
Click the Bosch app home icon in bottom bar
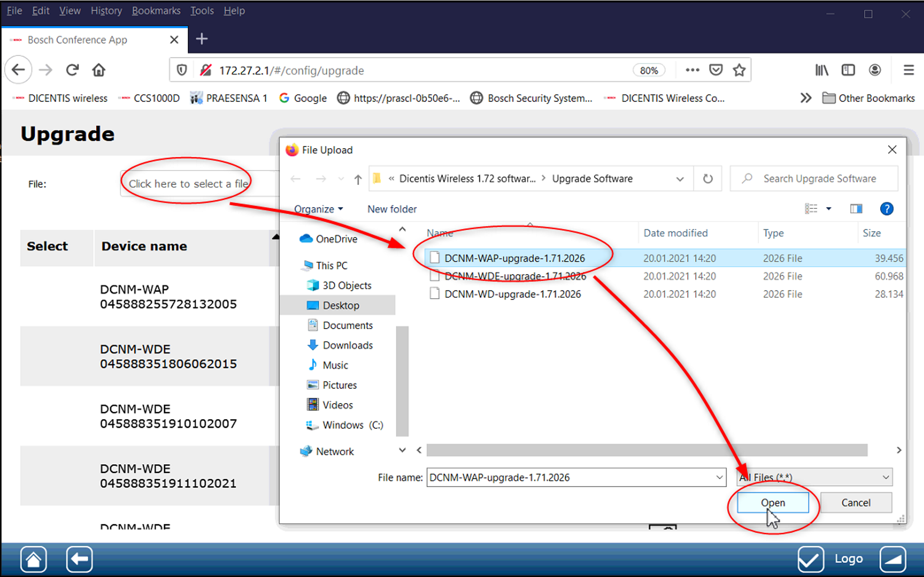point(33,560)
